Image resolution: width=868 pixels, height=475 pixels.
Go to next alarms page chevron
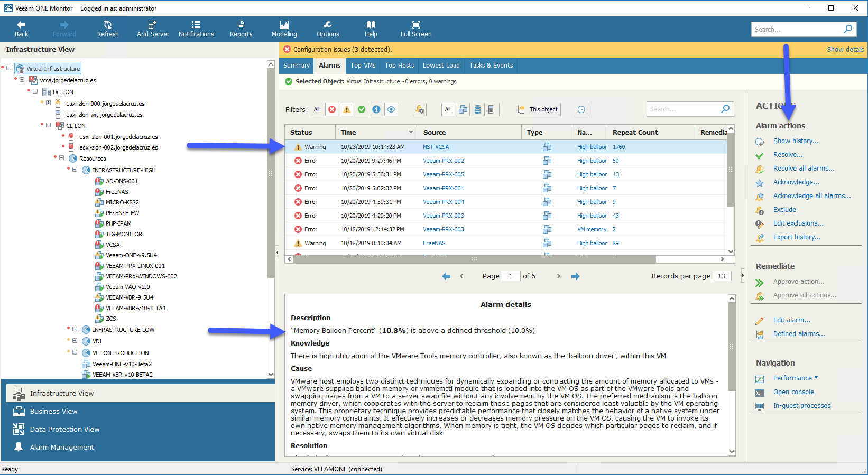click(x=558, y=276)
